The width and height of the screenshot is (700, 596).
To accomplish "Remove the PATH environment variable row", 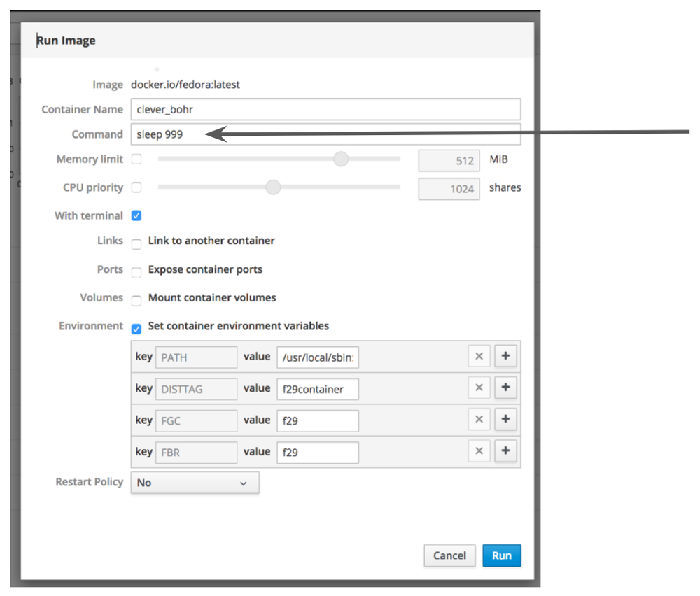I will (479, 356).
